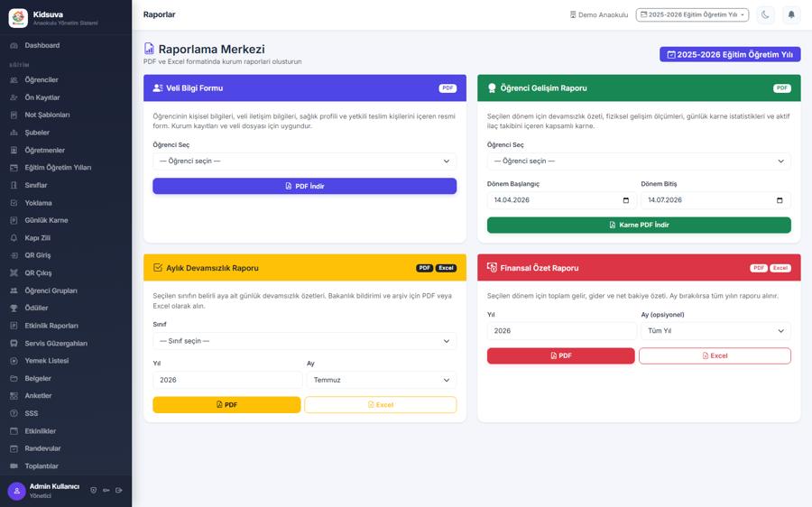Expand Öğrenci Seç dropdown in Veli Bilgi Formu
Viewport: 812px width, 507px height.
click(305, 161)
